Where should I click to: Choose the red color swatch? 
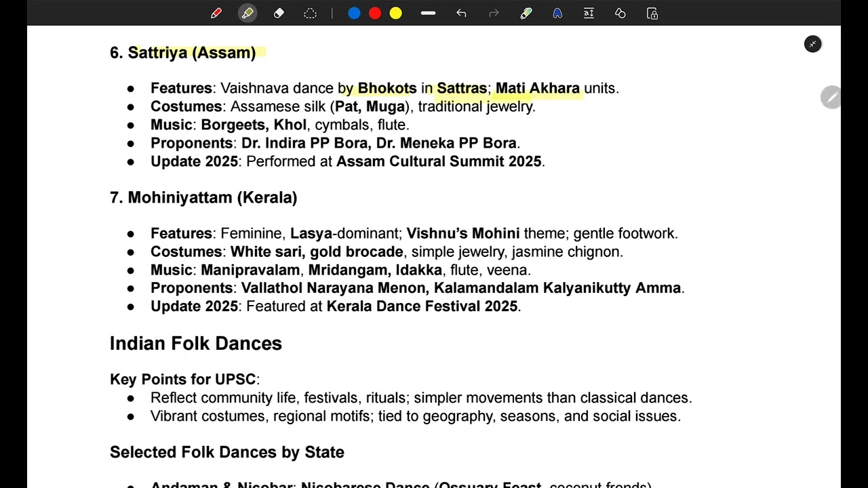coord(375,14)
